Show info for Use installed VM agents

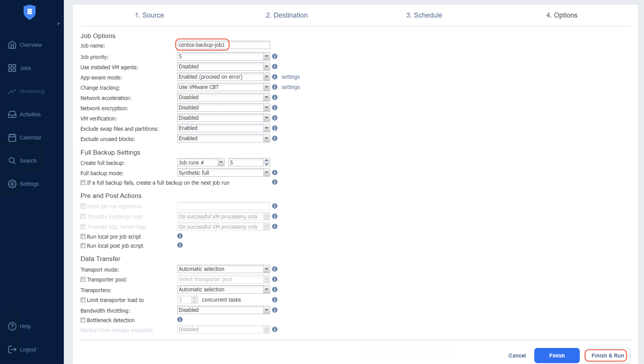point(275,67)
